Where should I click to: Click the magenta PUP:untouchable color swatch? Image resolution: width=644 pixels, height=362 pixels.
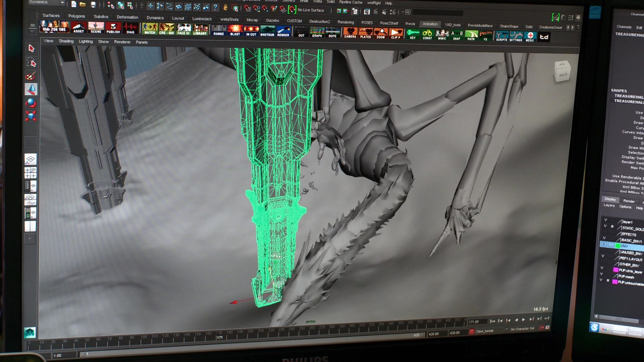click(614, 282)
